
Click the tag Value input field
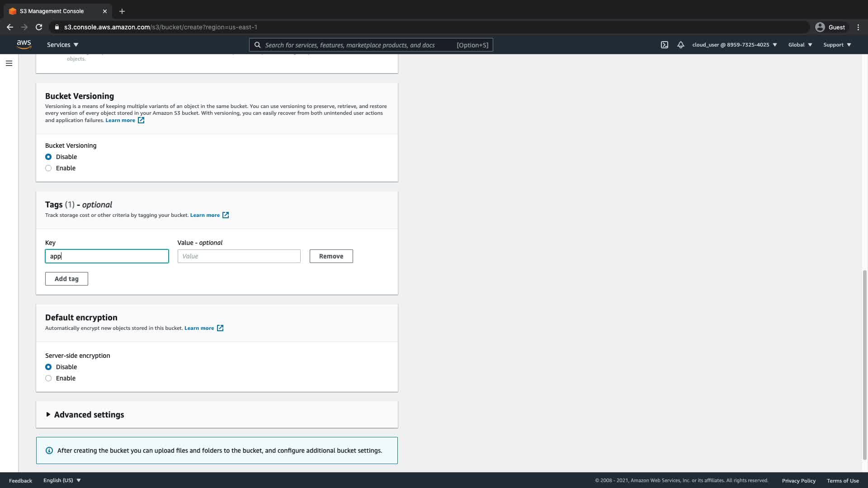239,256
